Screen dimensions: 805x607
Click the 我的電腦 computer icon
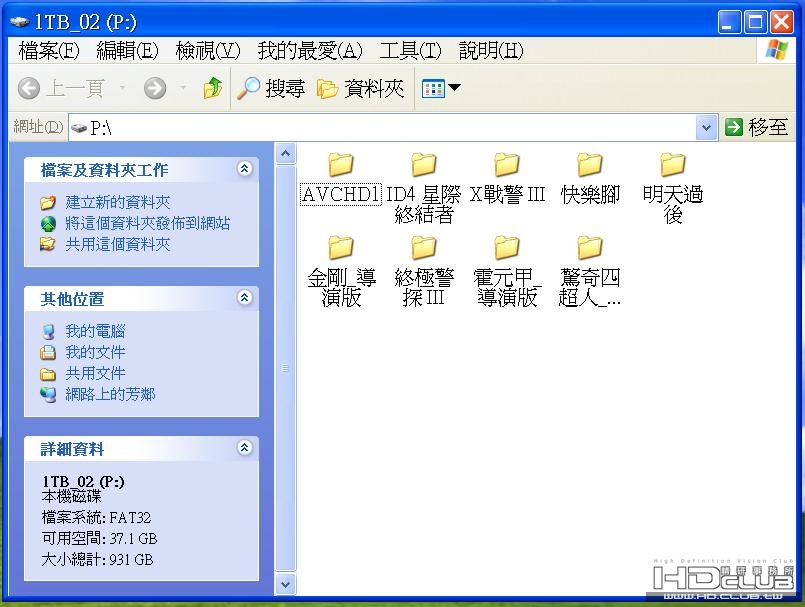click(48, 332)
